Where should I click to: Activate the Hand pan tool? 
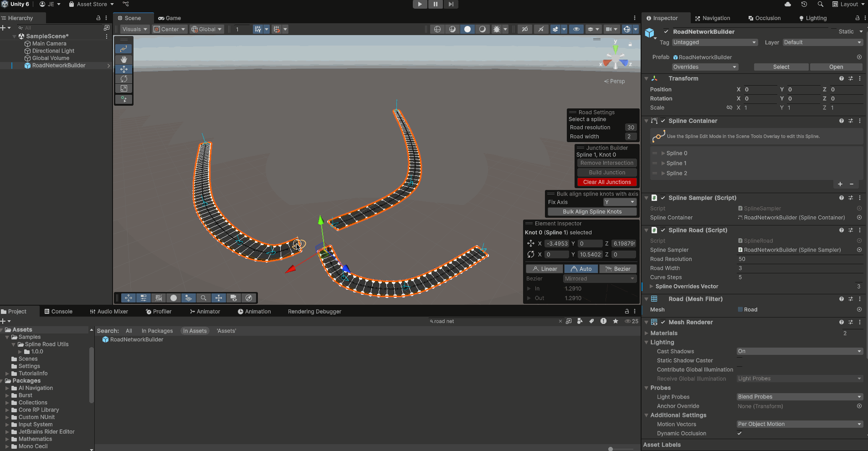[123, 59]
